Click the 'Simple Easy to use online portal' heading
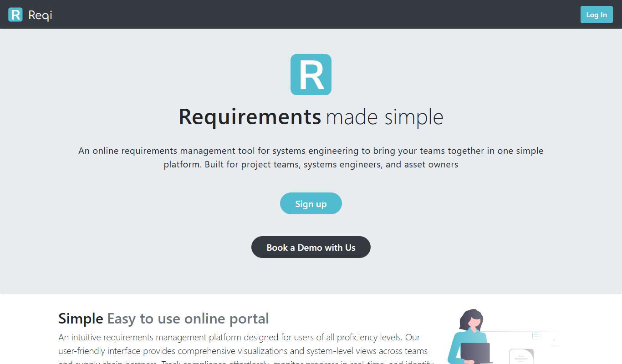This screenshot has height=364, width=622. click(x=163, y=318)
